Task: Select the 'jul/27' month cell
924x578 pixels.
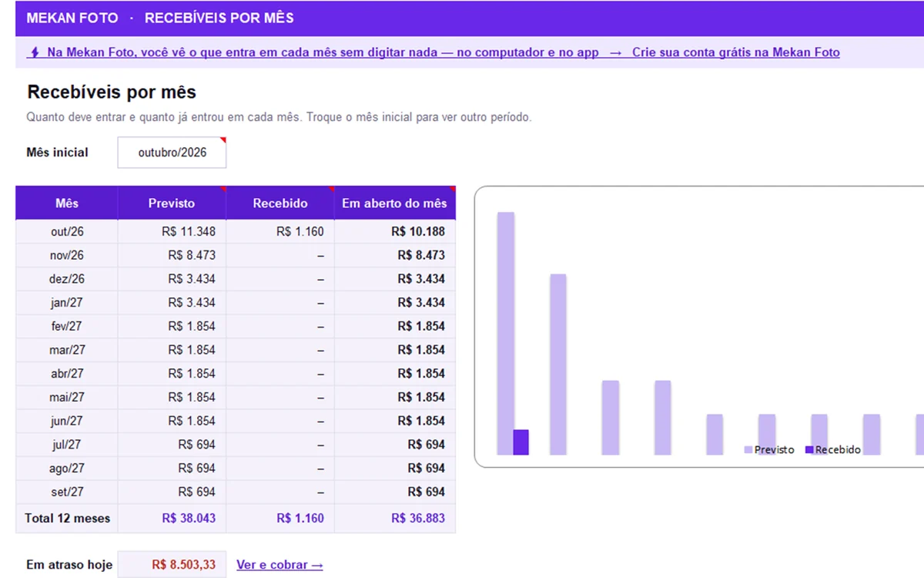Action: click(67, 445)
